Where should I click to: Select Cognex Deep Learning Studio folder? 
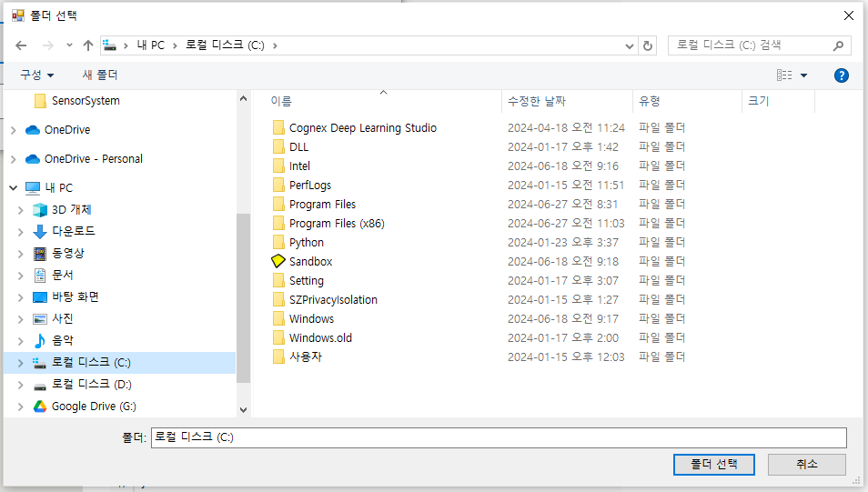[363, 128]
